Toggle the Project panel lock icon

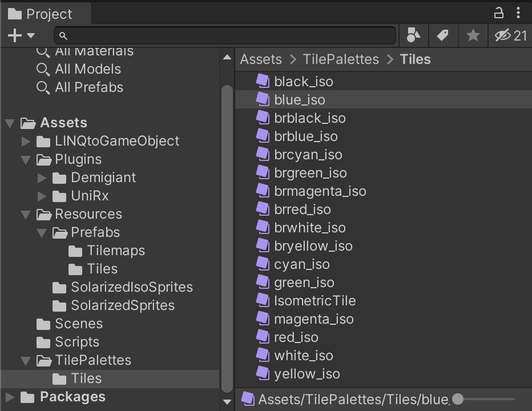coord(498,13)
